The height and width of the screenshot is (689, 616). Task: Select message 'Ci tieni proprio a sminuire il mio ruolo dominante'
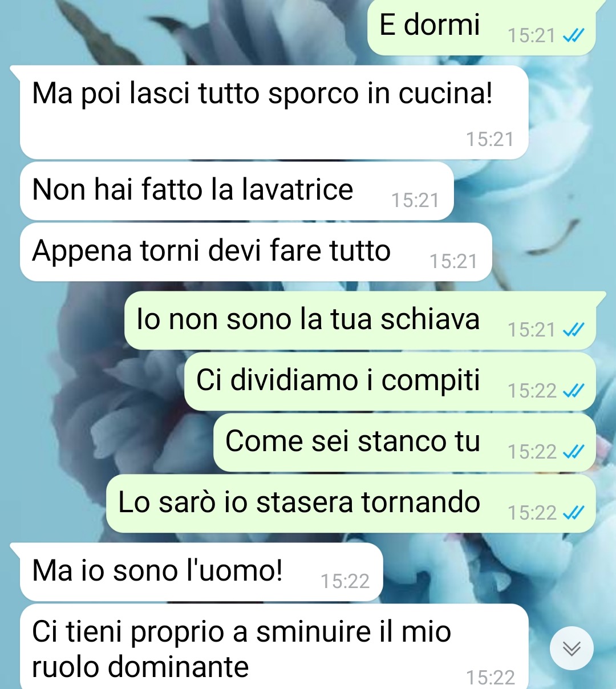click(x=274, y=647)
